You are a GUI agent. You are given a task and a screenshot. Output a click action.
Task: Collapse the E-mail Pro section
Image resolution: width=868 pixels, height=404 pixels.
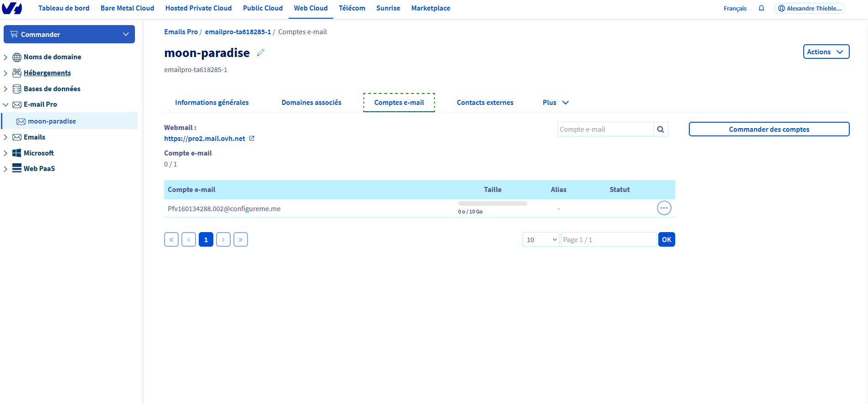click(x=5, y=105)
